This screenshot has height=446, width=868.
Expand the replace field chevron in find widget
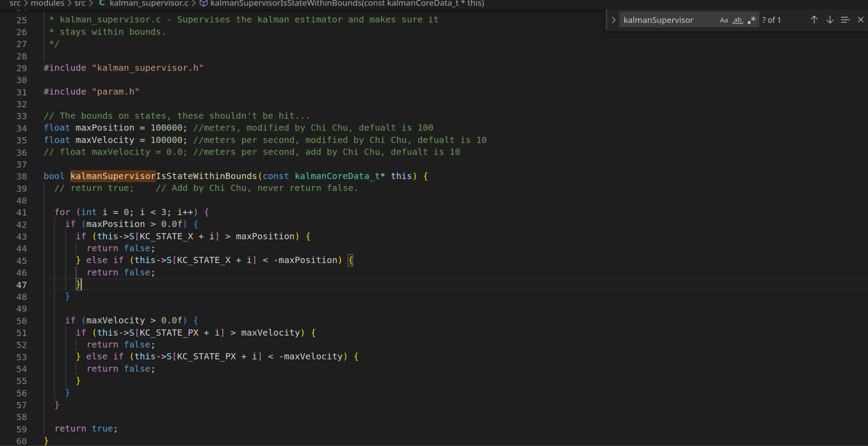point(613,20)
